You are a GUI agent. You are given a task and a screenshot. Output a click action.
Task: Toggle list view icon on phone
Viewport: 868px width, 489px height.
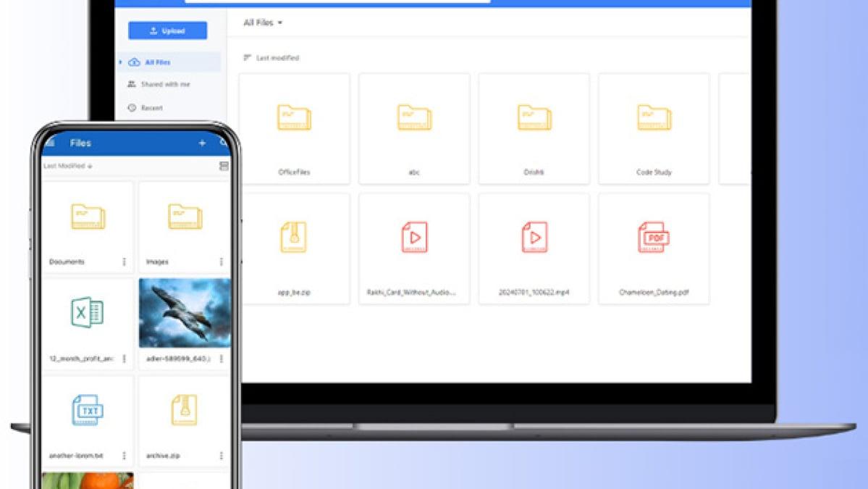pos(224,166)
